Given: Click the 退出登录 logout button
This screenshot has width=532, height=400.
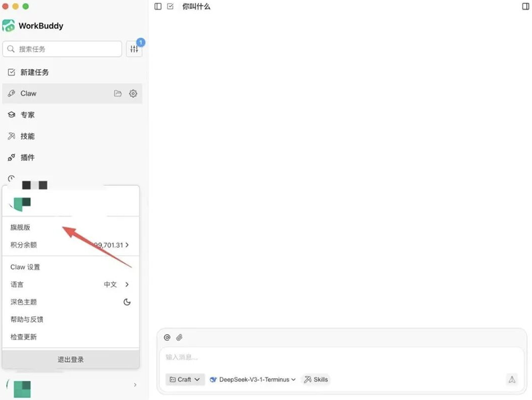Looking at the screenshot, I should point(71,360).
